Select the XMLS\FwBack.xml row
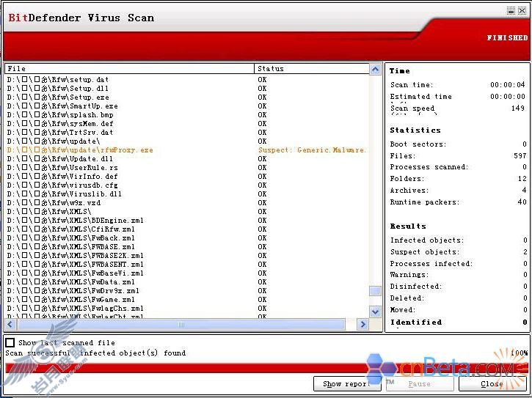Image resolution: width=532 pixels, height=398 pixels. tap(187, 238)
